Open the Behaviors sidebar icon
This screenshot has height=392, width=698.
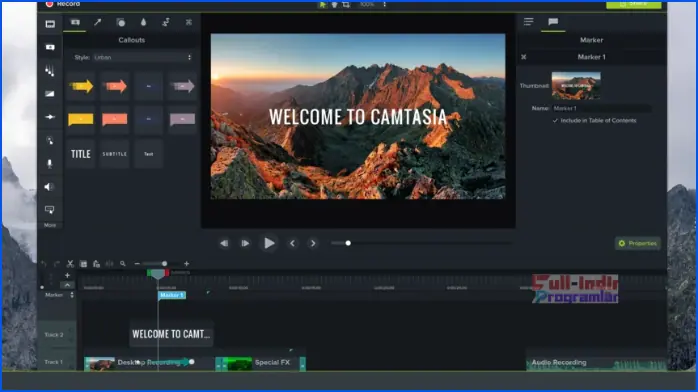click(50, 70)
